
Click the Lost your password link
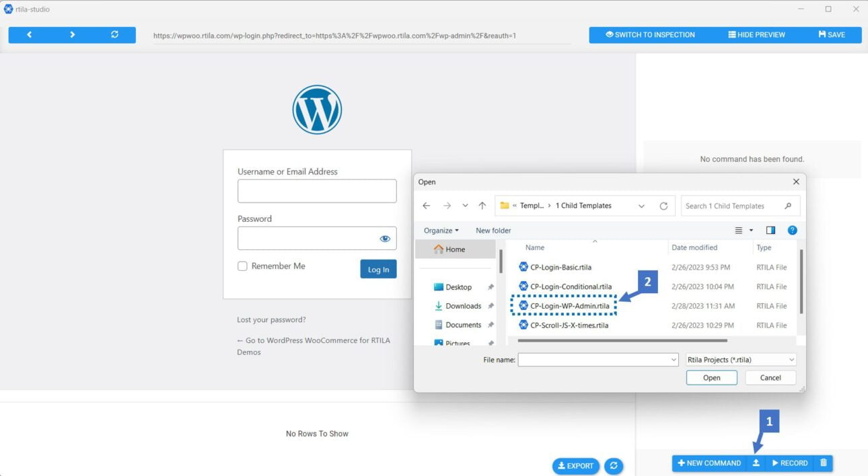coord(271,319)
